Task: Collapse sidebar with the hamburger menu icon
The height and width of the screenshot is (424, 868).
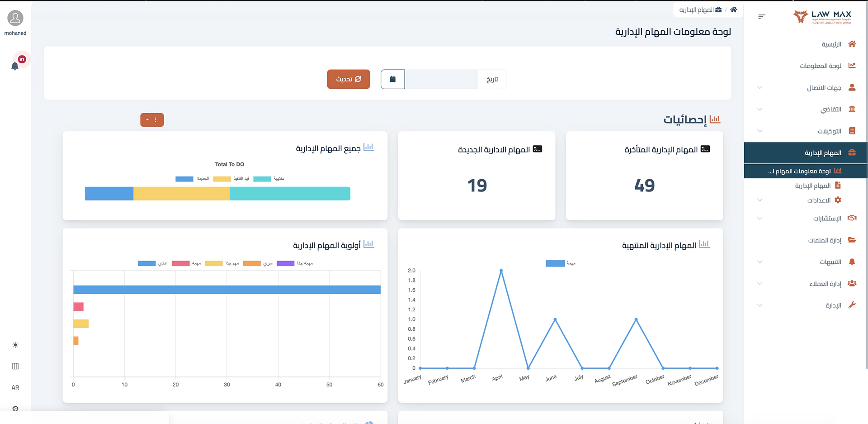Action: [761, 17]
